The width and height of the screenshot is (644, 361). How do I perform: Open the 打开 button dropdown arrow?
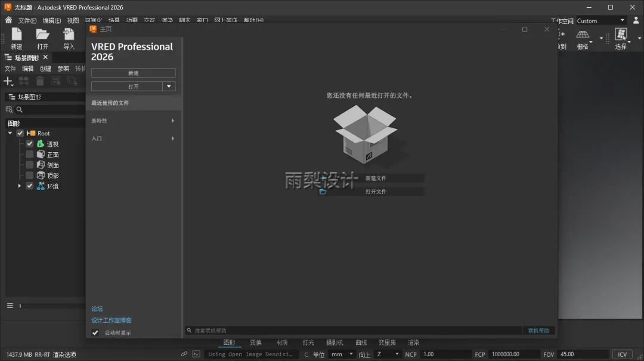pos(169,87)
